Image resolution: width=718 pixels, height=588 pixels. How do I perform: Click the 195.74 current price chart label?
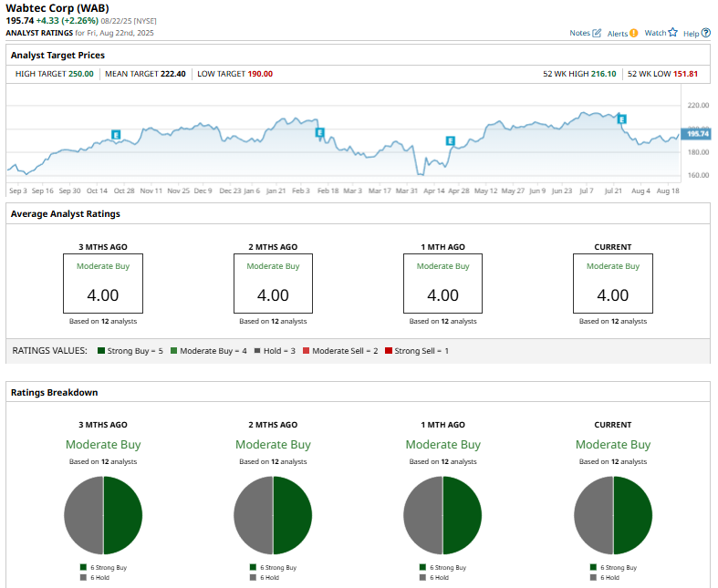(x=696, y=134)
